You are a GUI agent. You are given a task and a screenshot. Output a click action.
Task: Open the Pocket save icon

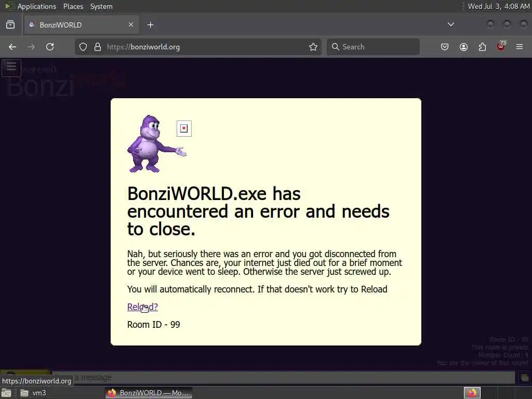coord(445,47)
